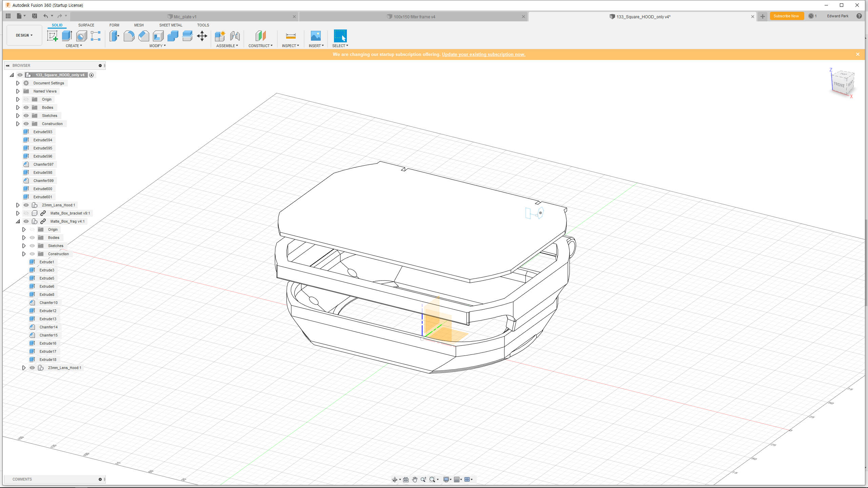Click the New Component assemble icon

pos(220,36)
